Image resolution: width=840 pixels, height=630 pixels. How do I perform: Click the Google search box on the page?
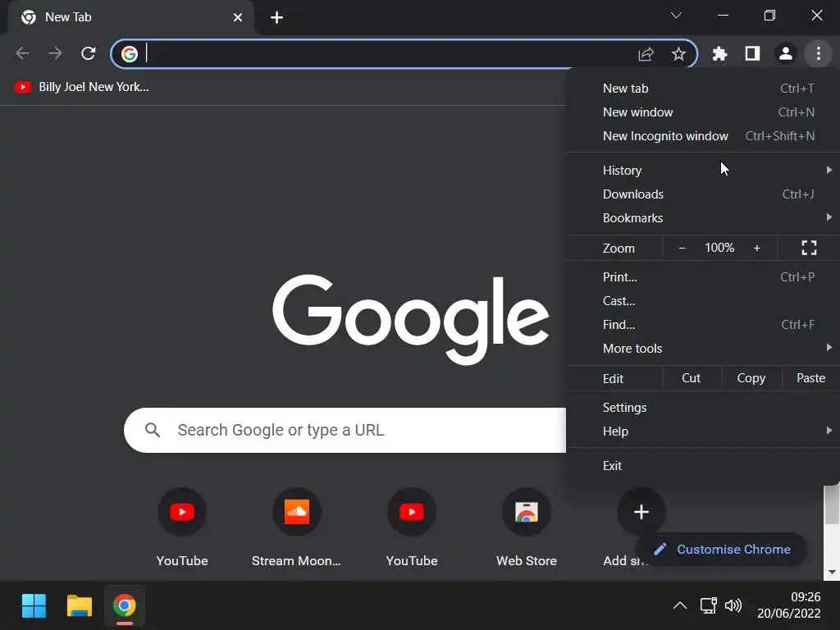point(345,430)
